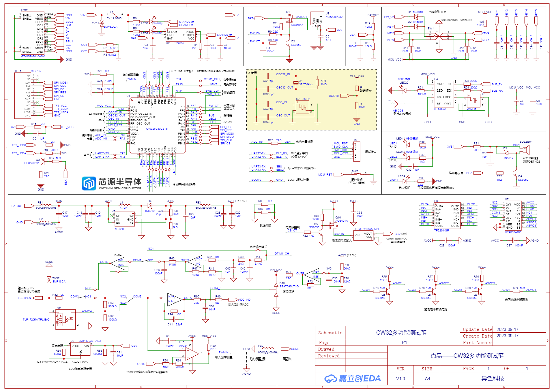
Task: Click the X2 8MHz crystal symbol
Action: click(x=302, y=107)
